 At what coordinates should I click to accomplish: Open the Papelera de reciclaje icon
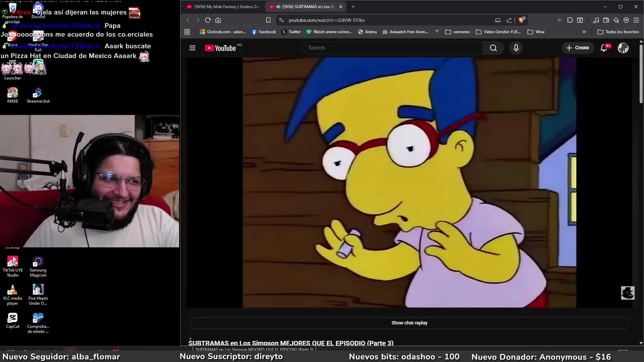[13, 14]
